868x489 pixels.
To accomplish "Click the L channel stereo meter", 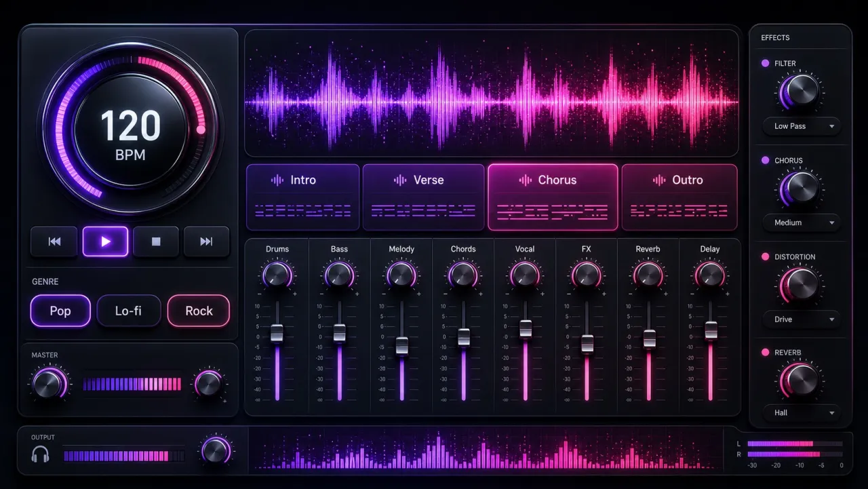I will point(794,444).
